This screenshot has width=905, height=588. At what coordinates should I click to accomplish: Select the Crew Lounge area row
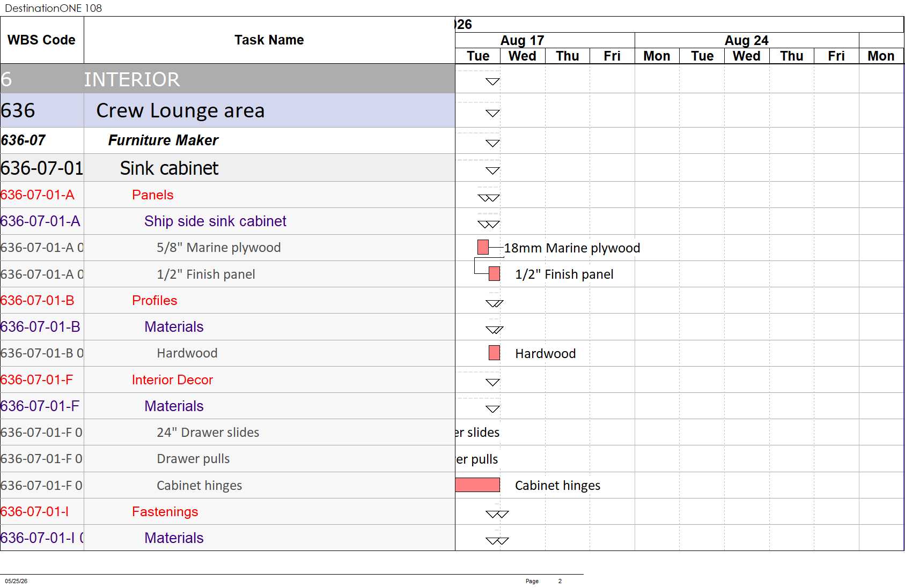(x=227, y=110)
